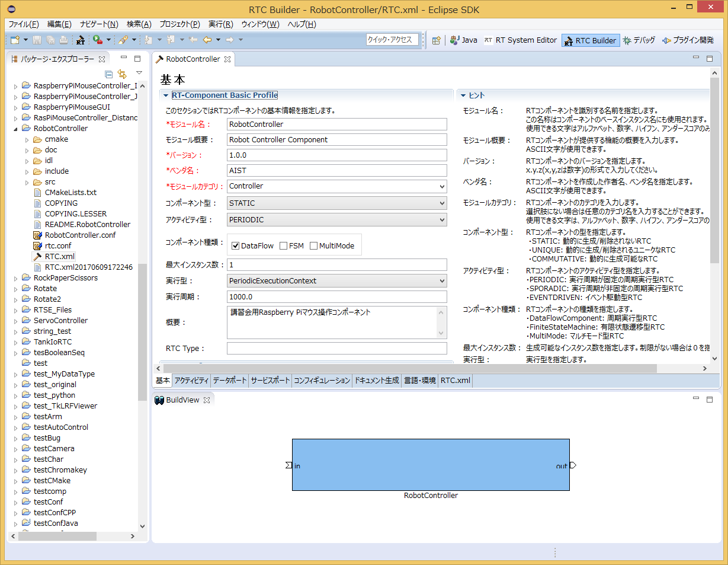
Task: Click the Collapse All icon in package explorer
Action: (x=108, y=74)
